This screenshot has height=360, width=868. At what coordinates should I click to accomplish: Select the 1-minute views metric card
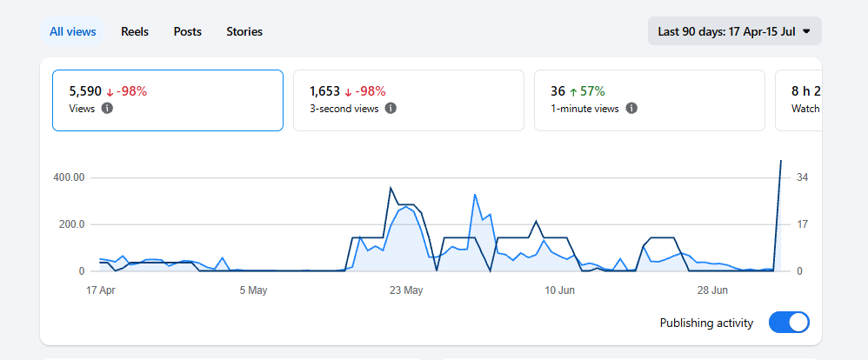(650, 100)
